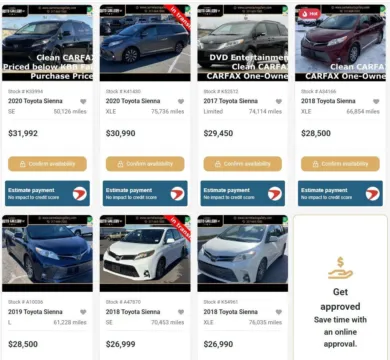Click Capital One logo on 2020 Sienna SE card

pos(80,194)
